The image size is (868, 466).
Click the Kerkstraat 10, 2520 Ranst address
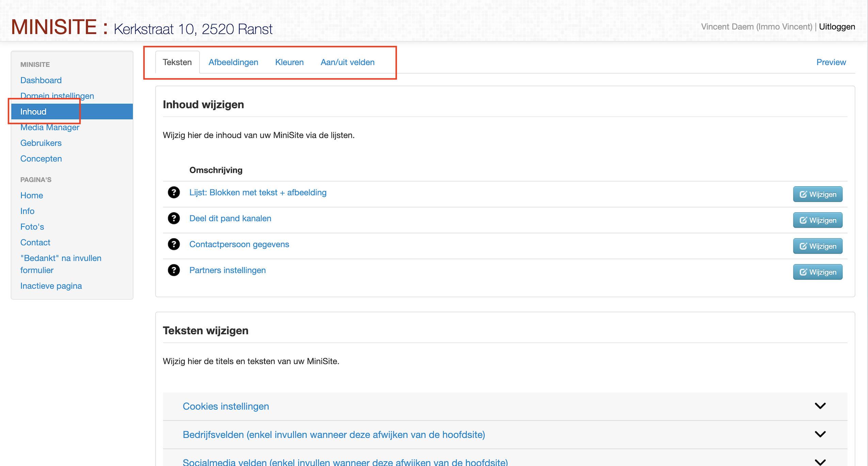pos(193,29)
